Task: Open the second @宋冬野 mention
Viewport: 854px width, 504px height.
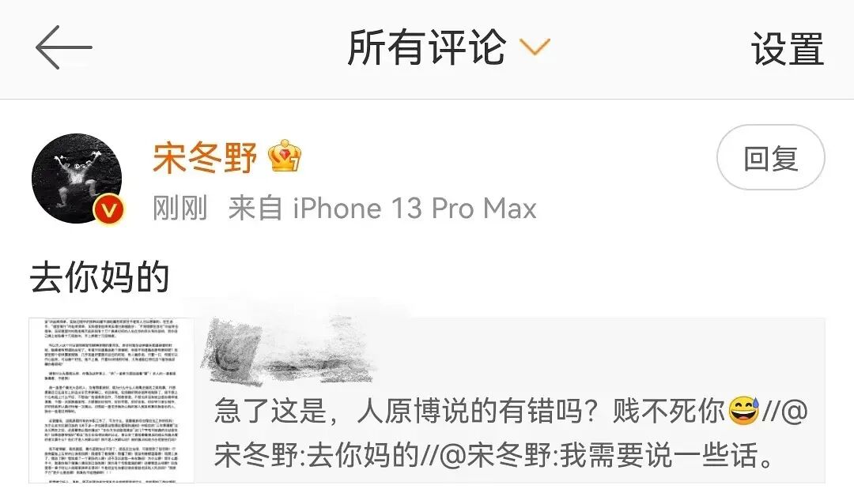Action: (494, 455)
